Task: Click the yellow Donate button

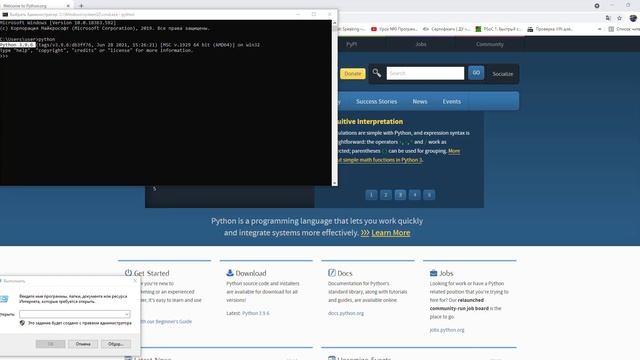Action: coord(353,73)
